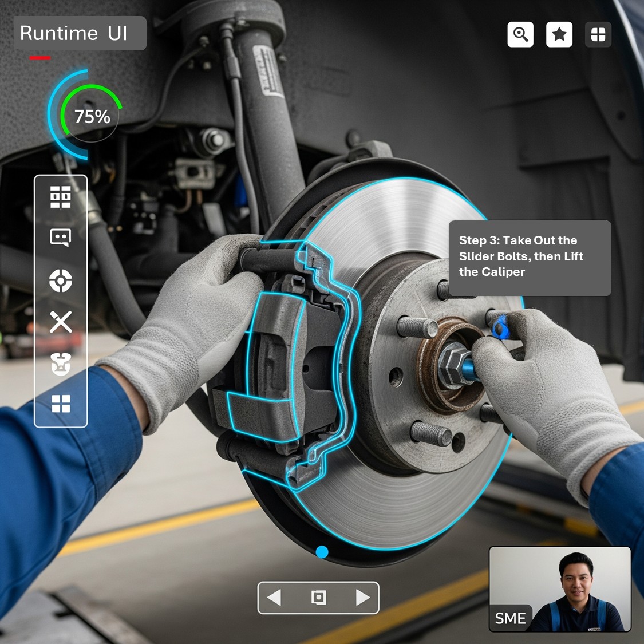Click the red underline beneath Runtime UI
644x644 pixels.
click(40, 58)
